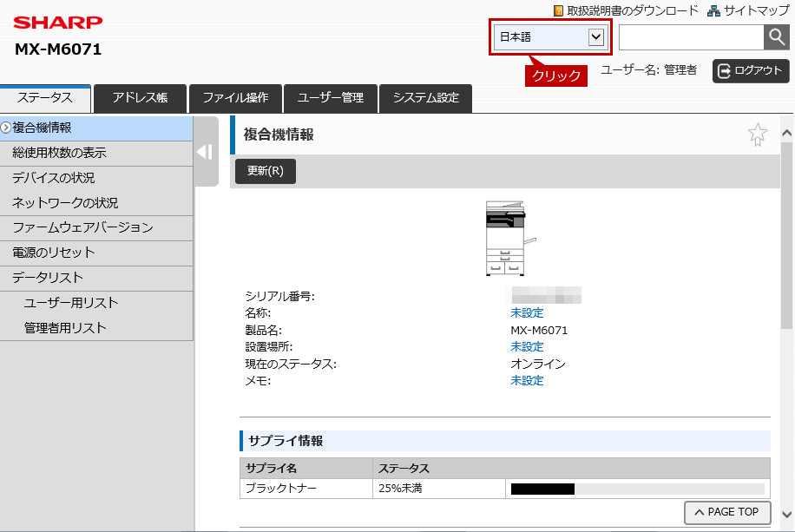
Task: Click the 未設定 link for 設置場所
Action: click(x=527, y=347)
